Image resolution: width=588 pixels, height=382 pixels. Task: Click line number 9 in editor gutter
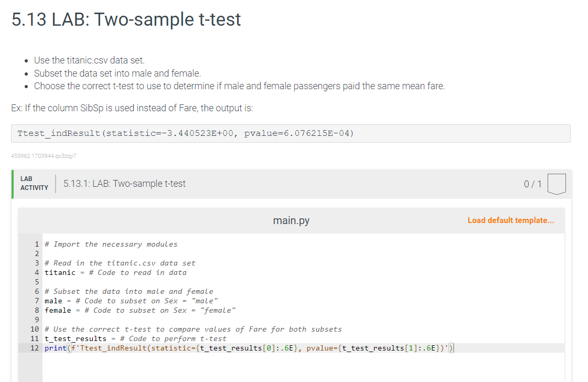point(37,320)
